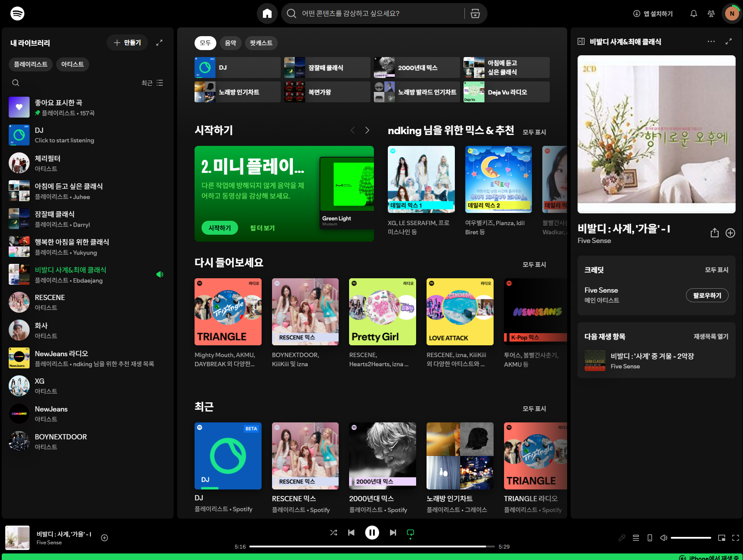
Task: Open notifications bell
Action: click(x=694, y=13)
